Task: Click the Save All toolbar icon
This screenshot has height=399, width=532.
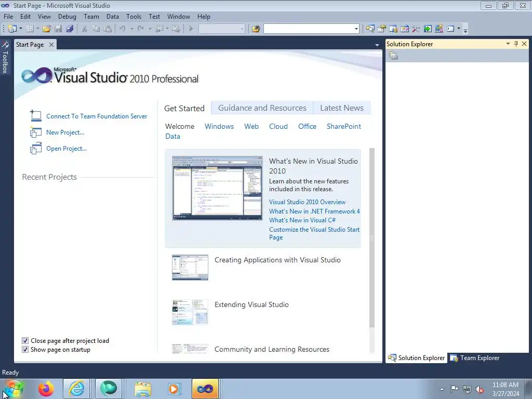Action: (x=70, y=29)
